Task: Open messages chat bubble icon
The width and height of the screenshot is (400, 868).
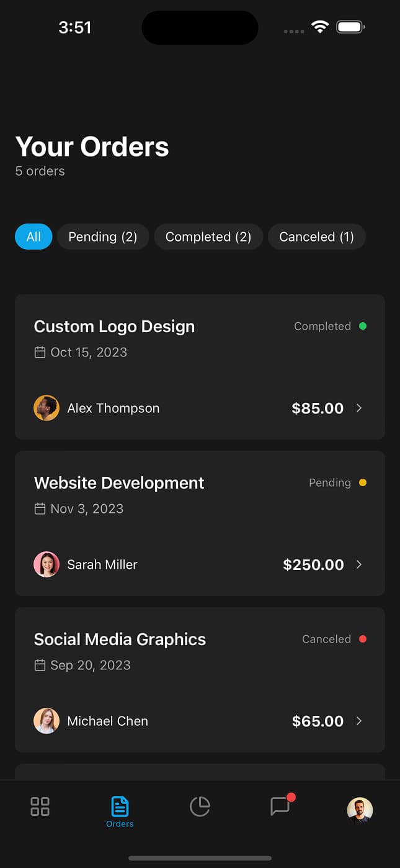Action: click(280, 807)
